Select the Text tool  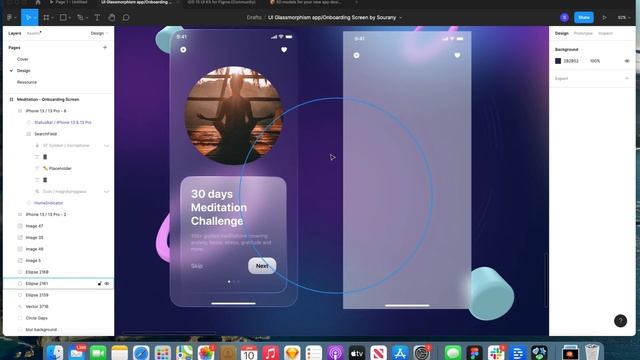97,18
